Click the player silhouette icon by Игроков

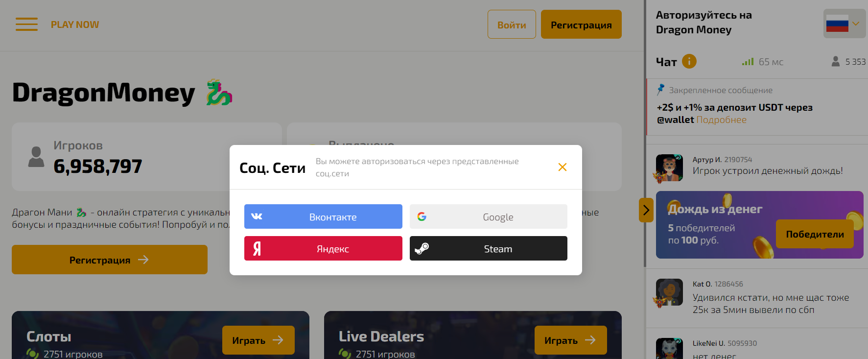pos(36,157)
